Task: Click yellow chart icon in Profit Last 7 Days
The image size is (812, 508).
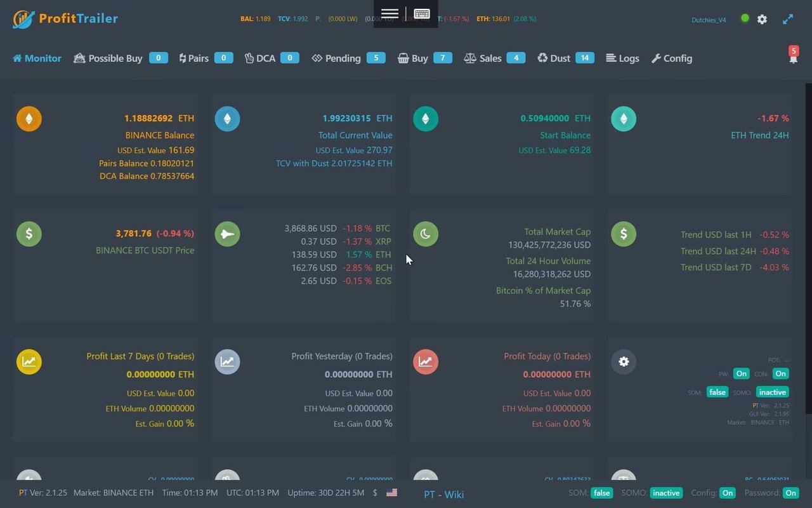Action: click(29, 361)
